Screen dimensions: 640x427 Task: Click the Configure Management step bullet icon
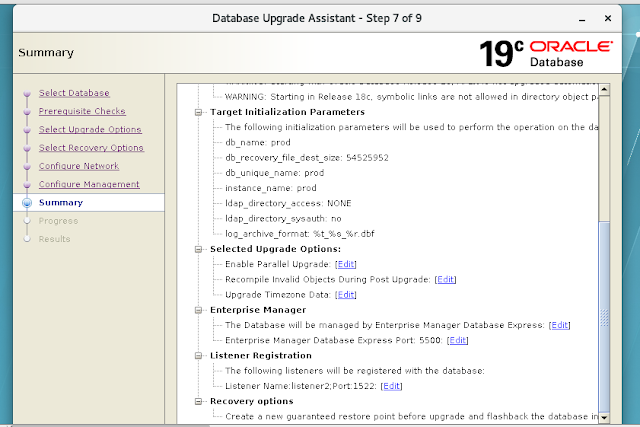point(27,185)
